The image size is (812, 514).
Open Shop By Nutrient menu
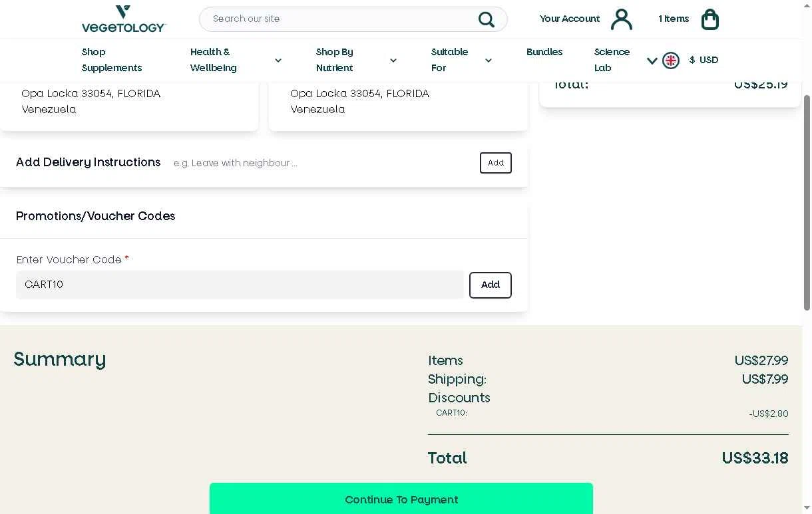[335, 60]
